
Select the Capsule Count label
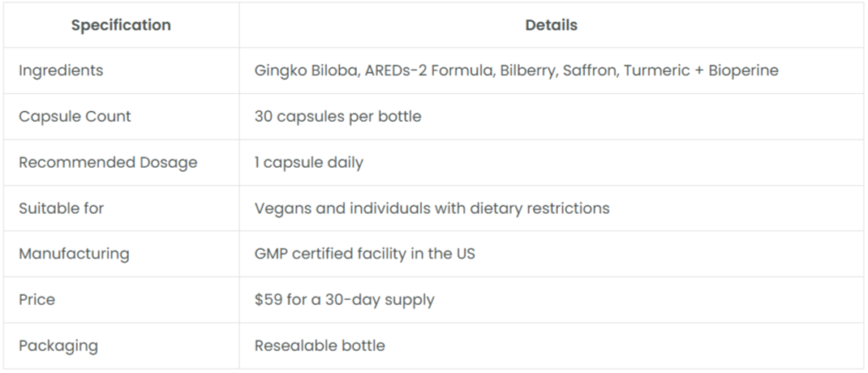pyautogui.click(x=75, y=117)
